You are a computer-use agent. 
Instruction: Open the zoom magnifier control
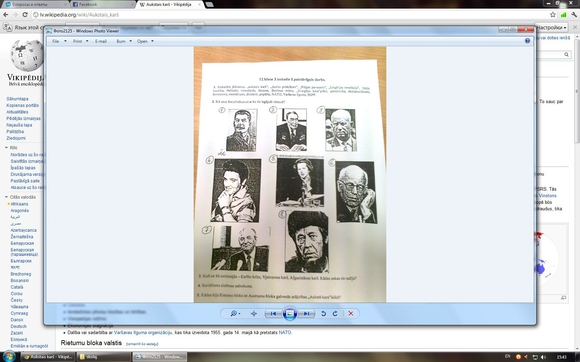pyautogui.click(x=235, y=314)
